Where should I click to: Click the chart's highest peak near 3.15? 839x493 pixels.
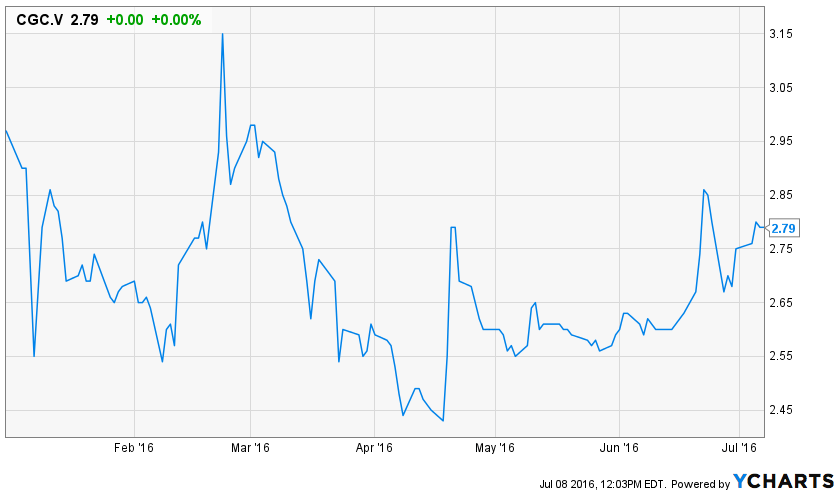(x=222, y=34)
